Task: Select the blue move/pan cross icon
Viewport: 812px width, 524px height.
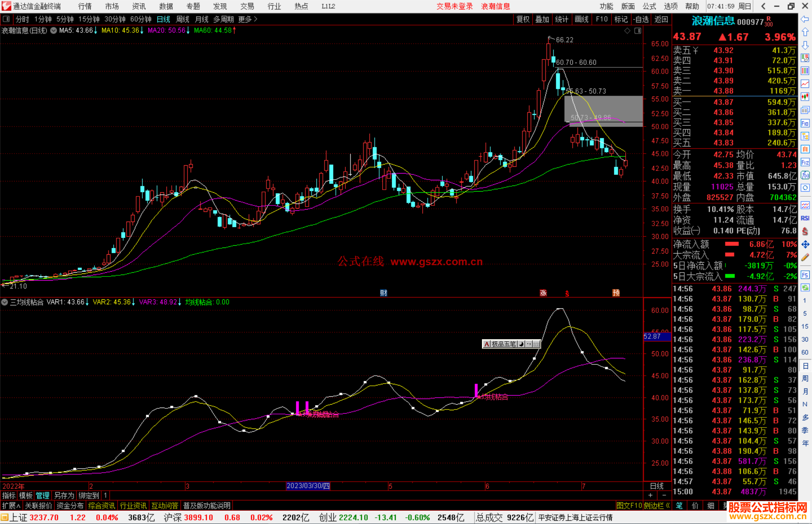Action: 805,245
